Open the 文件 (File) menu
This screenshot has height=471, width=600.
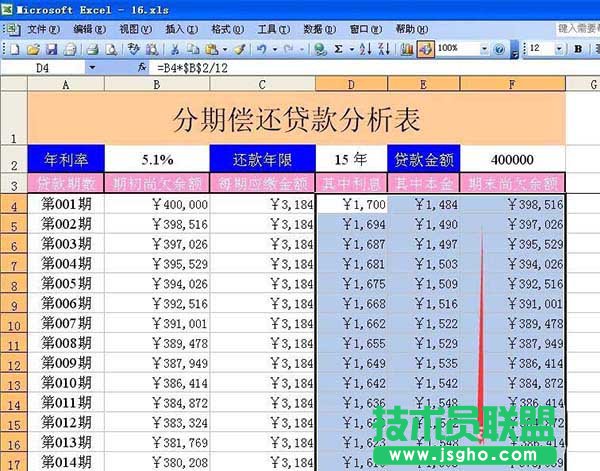(x=43, y=29)
